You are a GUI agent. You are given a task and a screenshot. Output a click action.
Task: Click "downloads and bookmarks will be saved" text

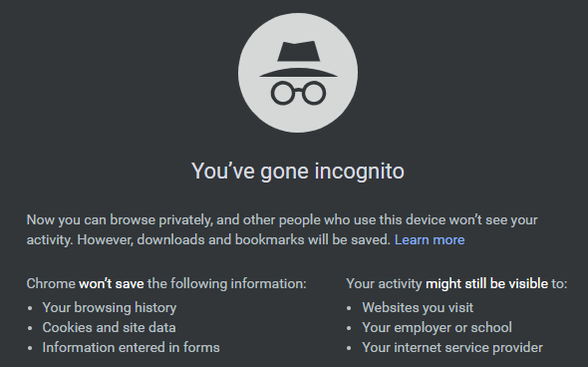(264, 239)
